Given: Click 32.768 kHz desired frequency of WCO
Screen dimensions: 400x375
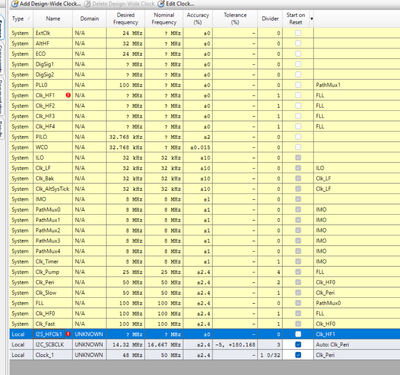Looking at the screenshot, I should click(x=126, y=147).
